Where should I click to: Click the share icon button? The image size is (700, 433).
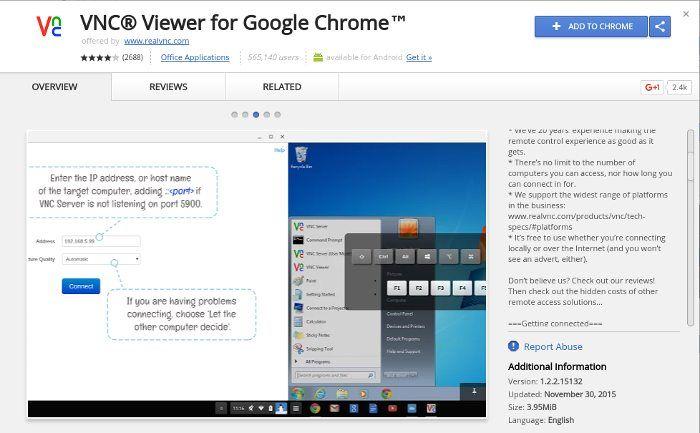(659, 27)
